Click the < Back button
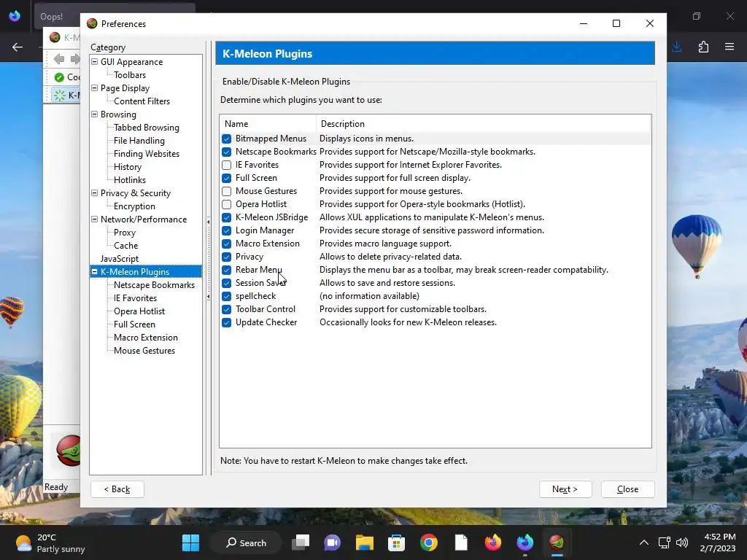This screenshot has height=560, width=747. (117, 489)
